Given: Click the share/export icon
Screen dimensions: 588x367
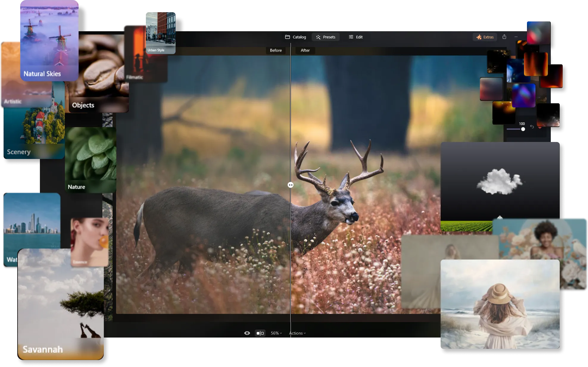Looking at the screenshot, I should click(x=504, y=37).
